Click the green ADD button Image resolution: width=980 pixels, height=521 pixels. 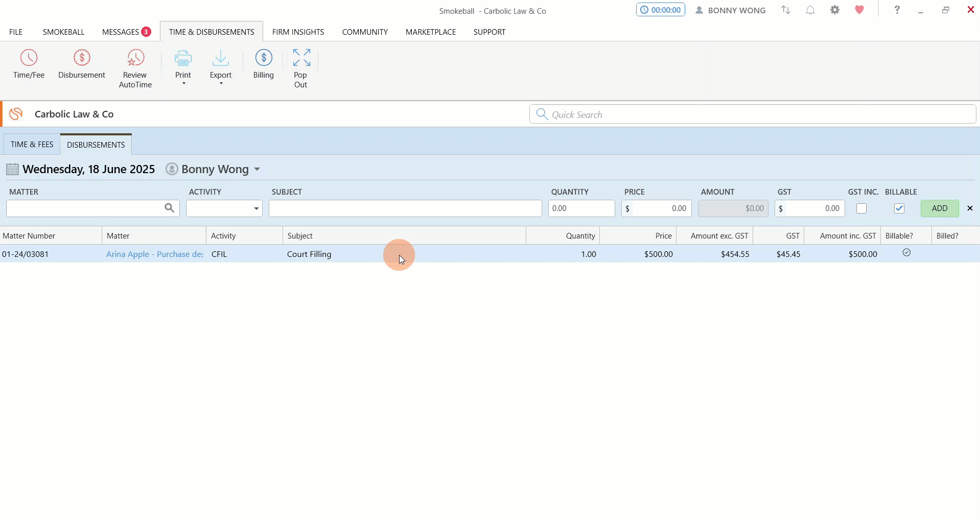coord(940,208)
